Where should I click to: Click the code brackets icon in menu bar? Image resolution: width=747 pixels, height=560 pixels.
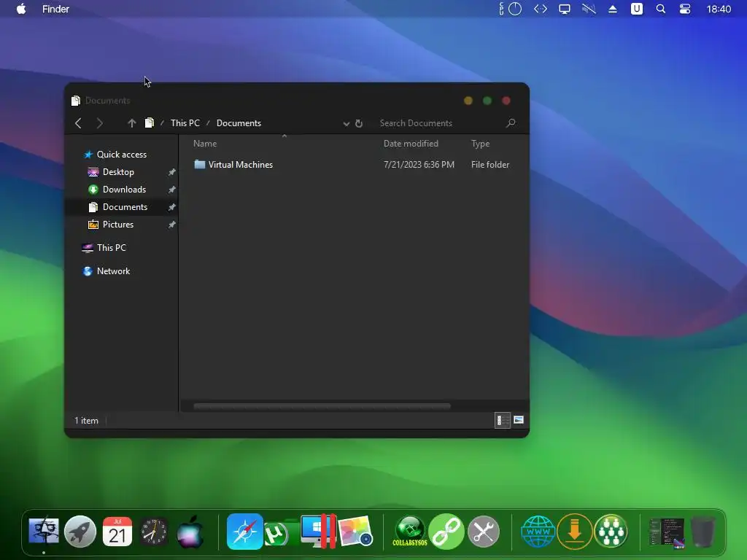pos(541,9)
